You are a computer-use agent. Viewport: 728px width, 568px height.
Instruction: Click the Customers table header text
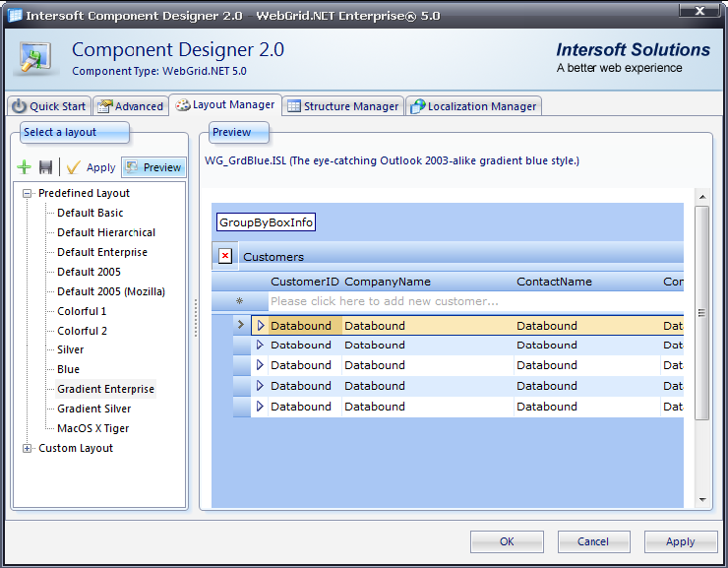[x=273, y=257]
